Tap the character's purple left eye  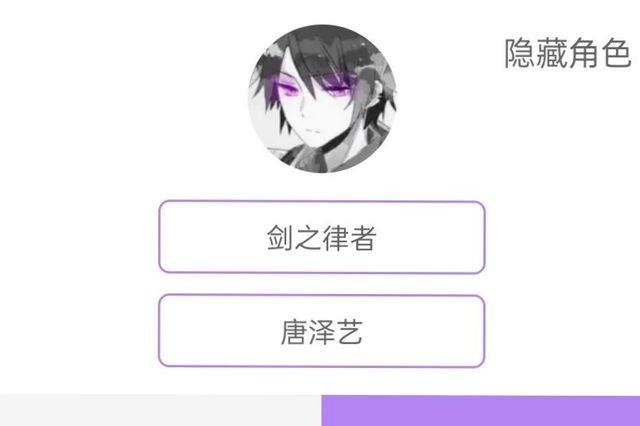coord(286,89)
